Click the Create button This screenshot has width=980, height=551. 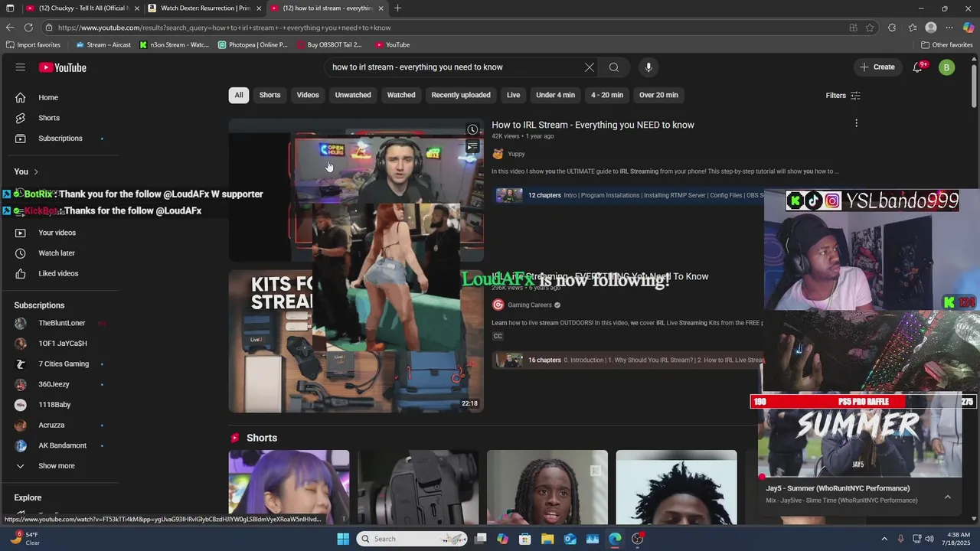click(877, 67)
